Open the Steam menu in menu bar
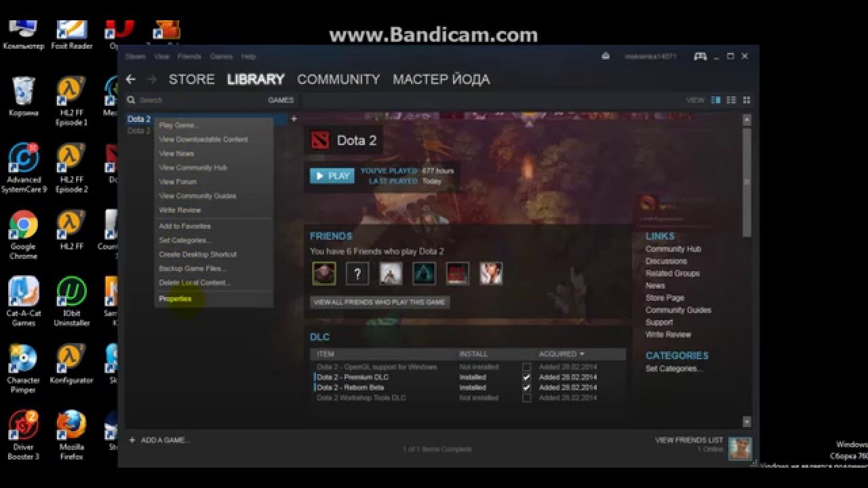Screen dimensions: 868x488 click(136, 56)
